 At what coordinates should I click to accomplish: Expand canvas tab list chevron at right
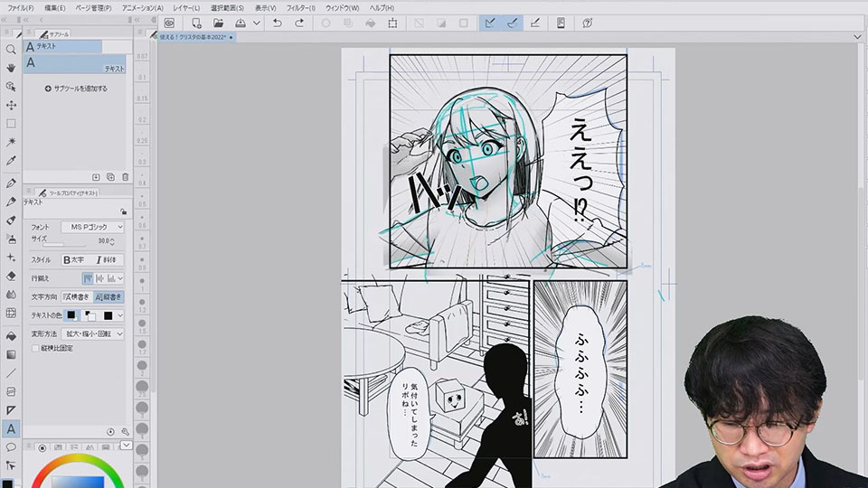[x=857, y=37]
